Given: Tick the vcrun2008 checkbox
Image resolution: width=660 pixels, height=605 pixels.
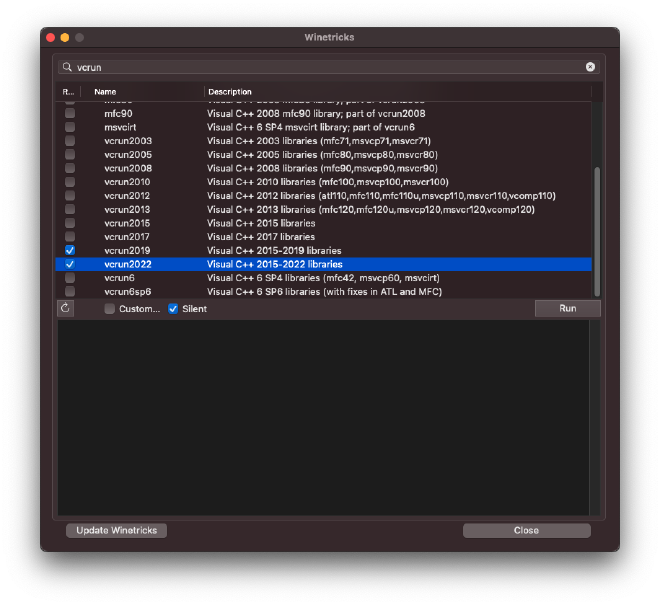Looking at the screenshot, I should 70,168.
